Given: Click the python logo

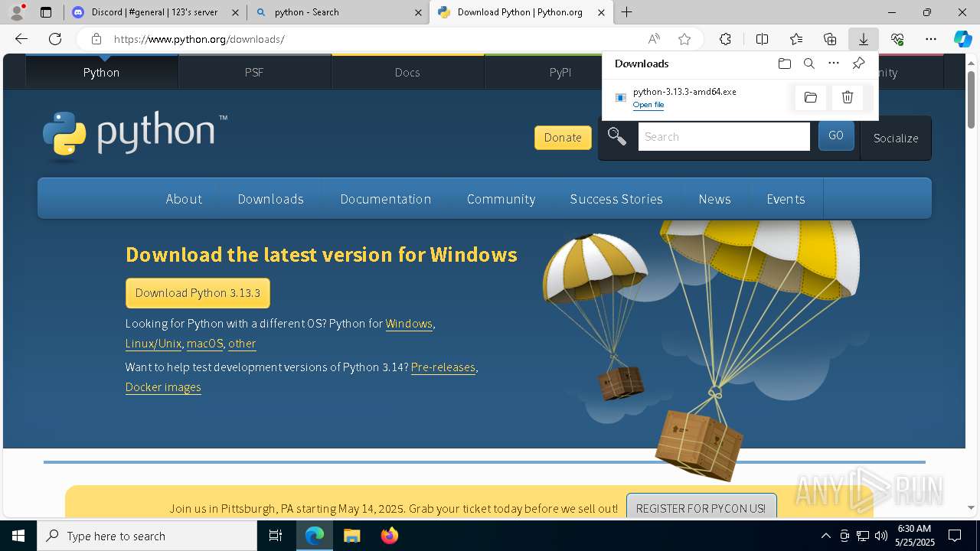Looking at the screenshot, I should coord(135,136).
